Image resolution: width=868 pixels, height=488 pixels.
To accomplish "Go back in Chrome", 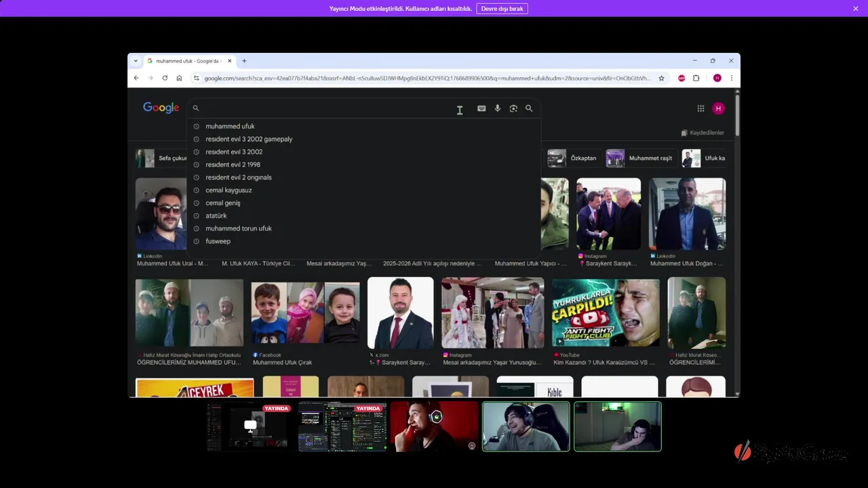I will (x=136, y=78).
